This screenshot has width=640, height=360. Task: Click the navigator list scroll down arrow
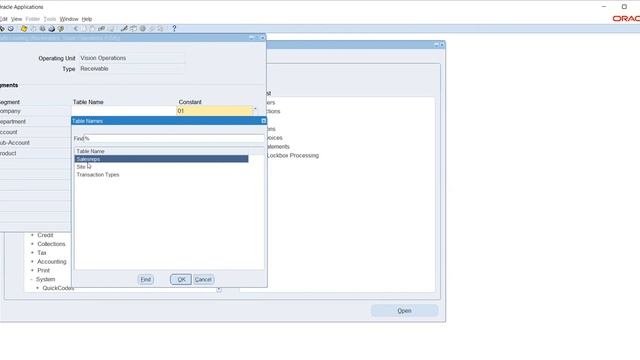click(219, 289)
